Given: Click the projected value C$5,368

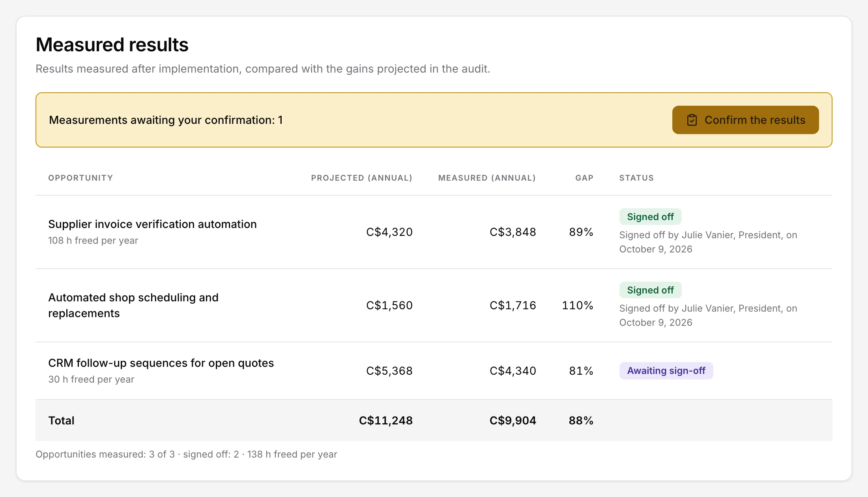Looking at the screenshot, I should [x=389, y=371].
